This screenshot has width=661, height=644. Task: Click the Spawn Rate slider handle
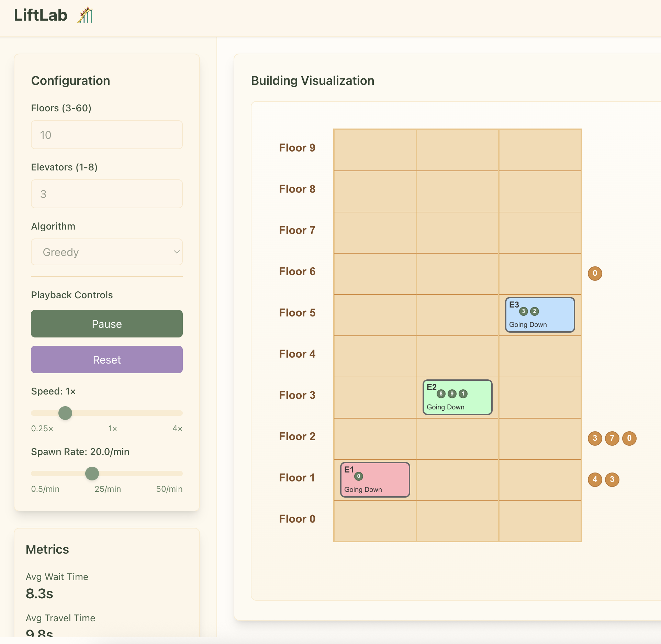click(92, 474)
